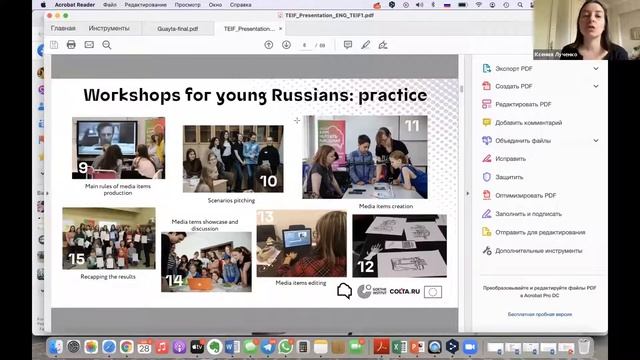
Task: Click Бесплатная пробная версия link
Action: [540, 314]
